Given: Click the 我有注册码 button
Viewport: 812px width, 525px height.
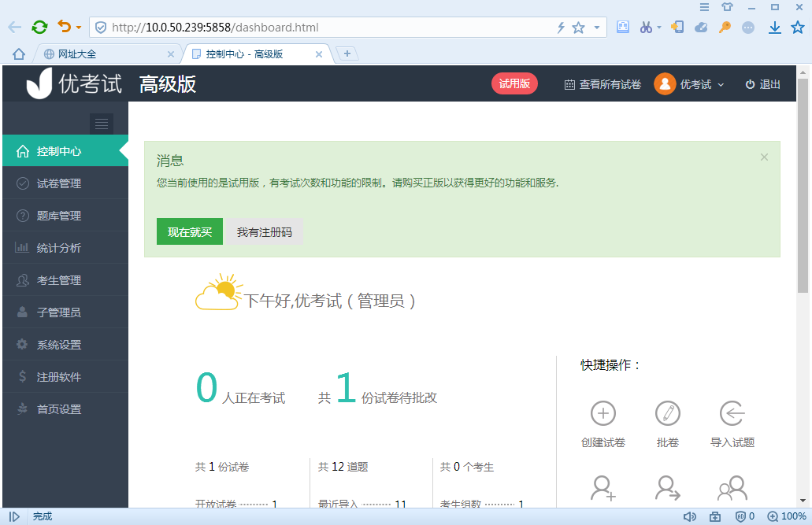Looking at the screenshot, I should point(265,231).
